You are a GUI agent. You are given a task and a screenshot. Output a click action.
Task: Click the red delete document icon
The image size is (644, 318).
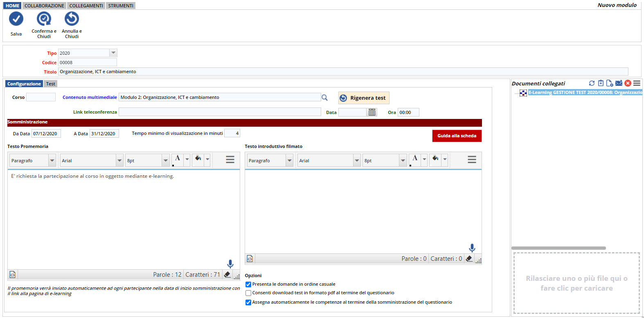tap(628, 83)
